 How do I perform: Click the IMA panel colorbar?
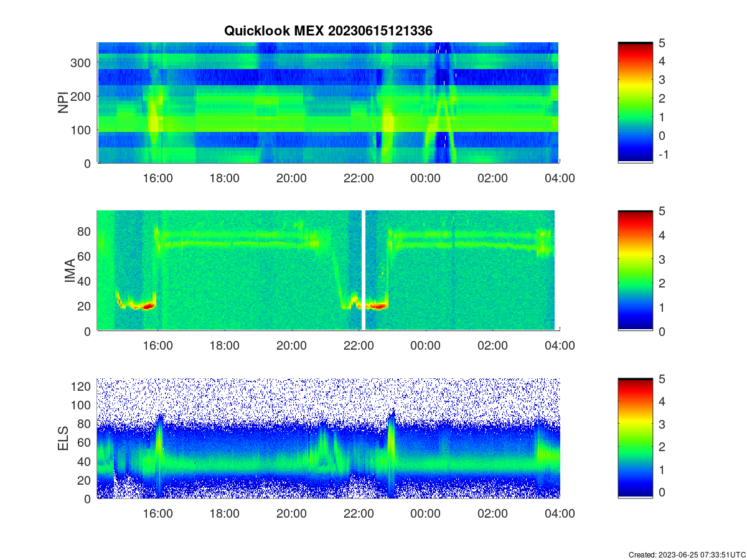point(635,271)
